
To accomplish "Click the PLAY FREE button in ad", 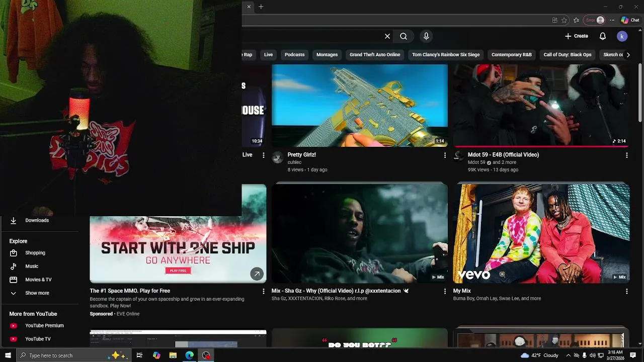I will coord(178,270).
